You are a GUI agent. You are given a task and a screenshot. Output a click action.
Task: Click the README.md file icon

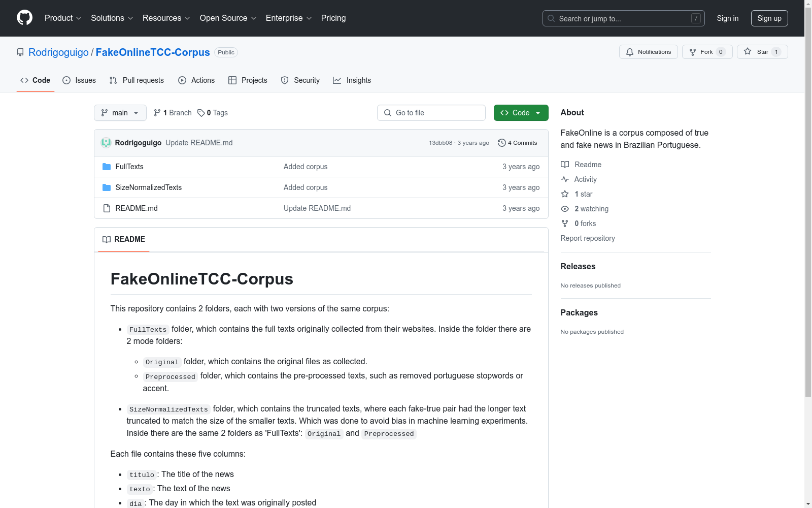click(107, 208)
